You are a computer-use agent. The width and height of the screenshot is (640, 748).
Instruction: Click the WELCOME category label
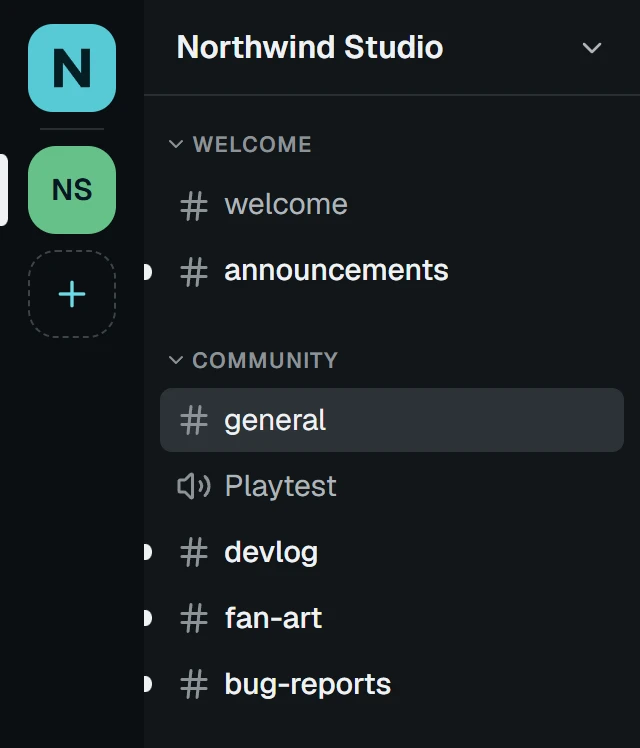[252, 145]
